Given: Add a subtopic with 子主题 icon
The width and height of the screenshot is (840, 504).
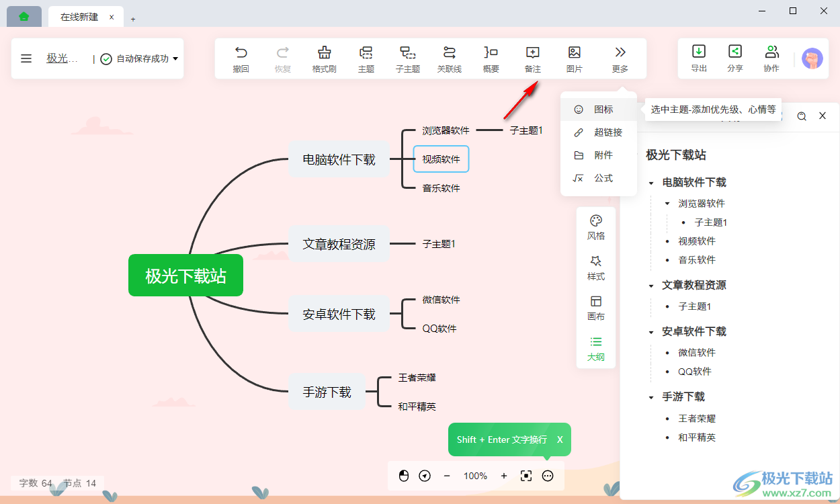Looking at the screenshot, I should 408,52.
